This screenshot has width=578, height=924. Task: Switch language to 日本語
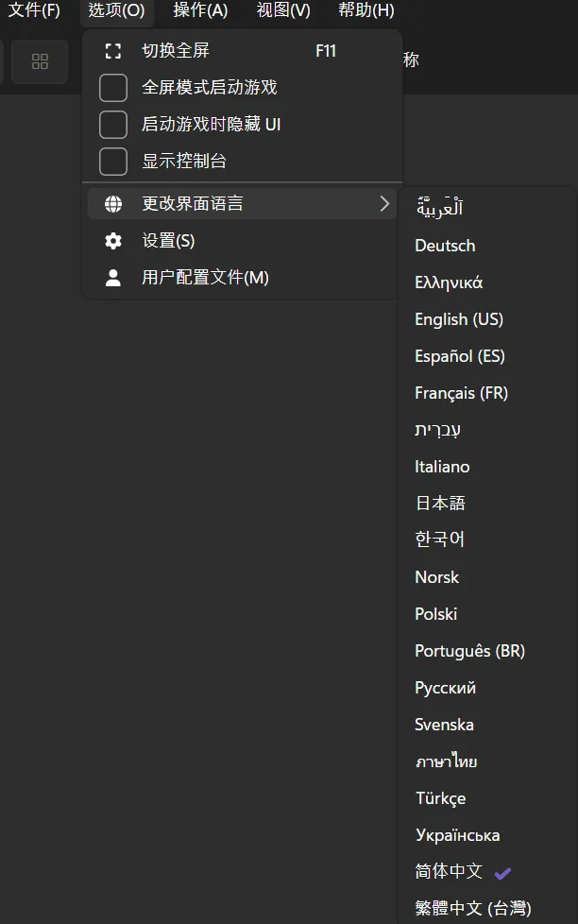pyautogui.click(x=440, y=504)
